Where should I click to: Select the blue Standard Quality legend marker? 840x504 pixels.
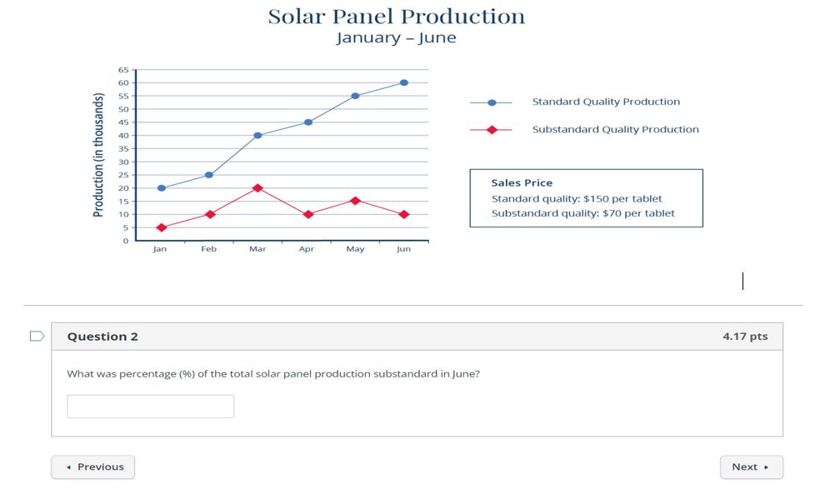coord(493,102)
